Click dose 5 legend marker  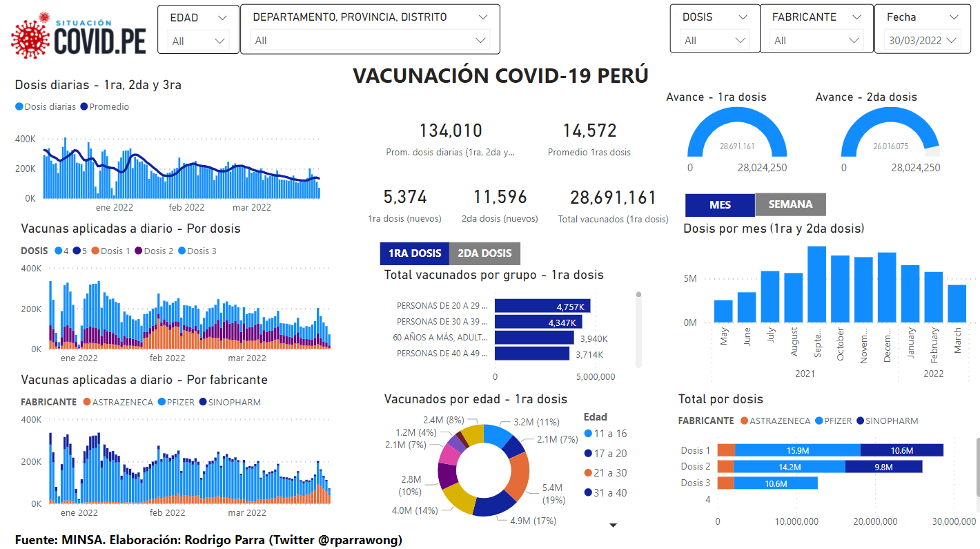point(77,251)
